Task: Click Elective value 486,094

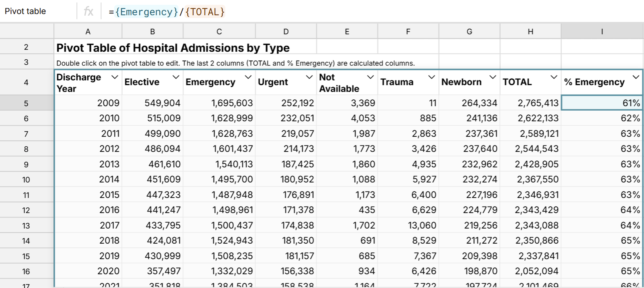Action: pyautogui.click(x=152, y=149)
